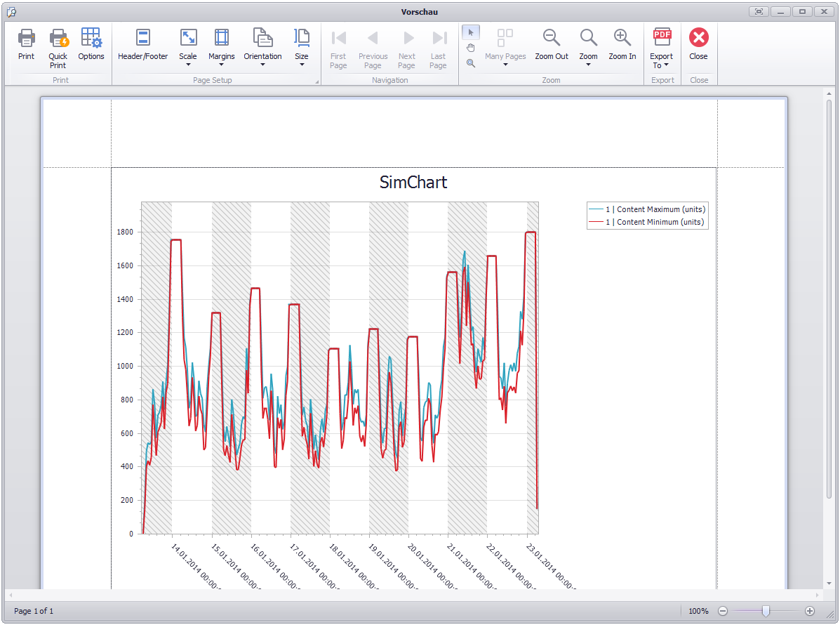Click the zoom slider handle in status bar
The image size is (840, 625).
(766, 611)
